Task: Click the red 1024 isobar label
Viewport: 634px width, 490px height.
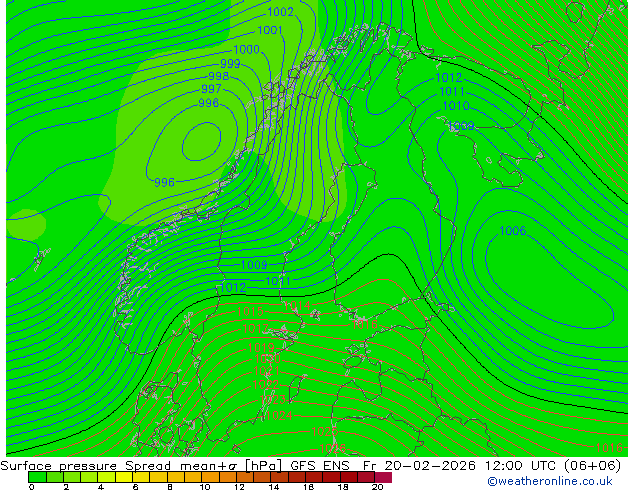Action: coord(279,416)
